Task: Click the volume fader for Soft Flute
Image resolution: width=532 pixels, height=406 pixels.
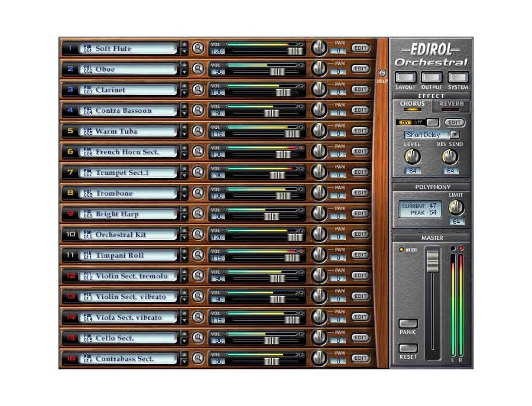Action: [x=295, y=51]
